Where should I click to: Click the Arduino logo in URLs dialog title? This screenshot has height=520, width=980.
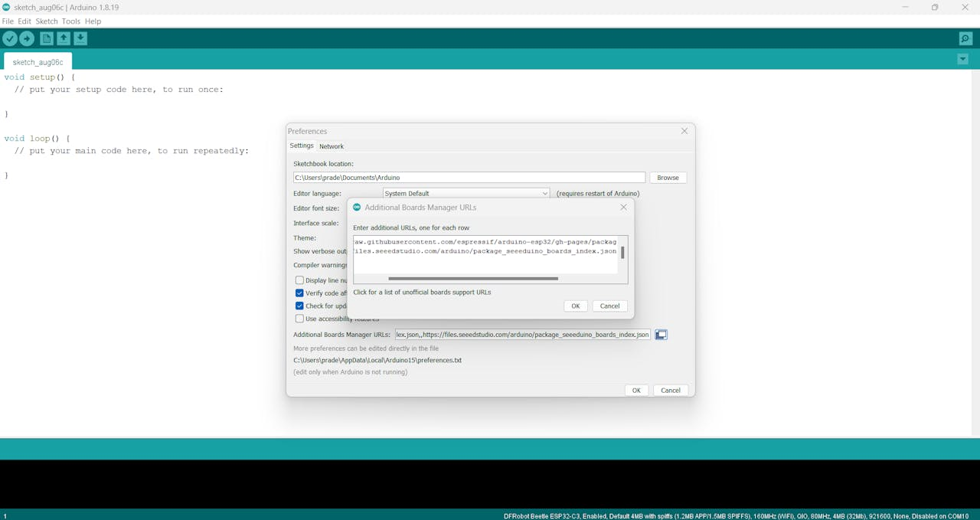[357, 207]
